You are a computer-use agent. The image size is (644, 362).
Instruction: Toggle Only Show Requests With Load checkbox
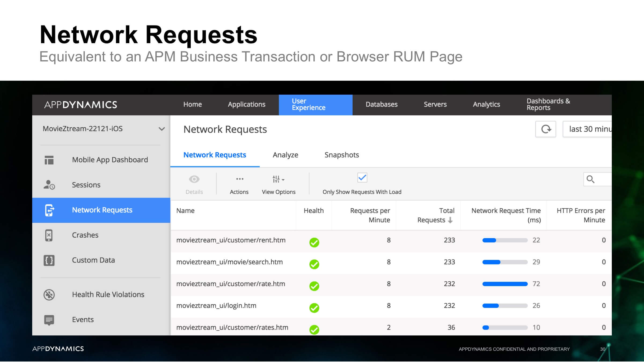tap(362, 178)
